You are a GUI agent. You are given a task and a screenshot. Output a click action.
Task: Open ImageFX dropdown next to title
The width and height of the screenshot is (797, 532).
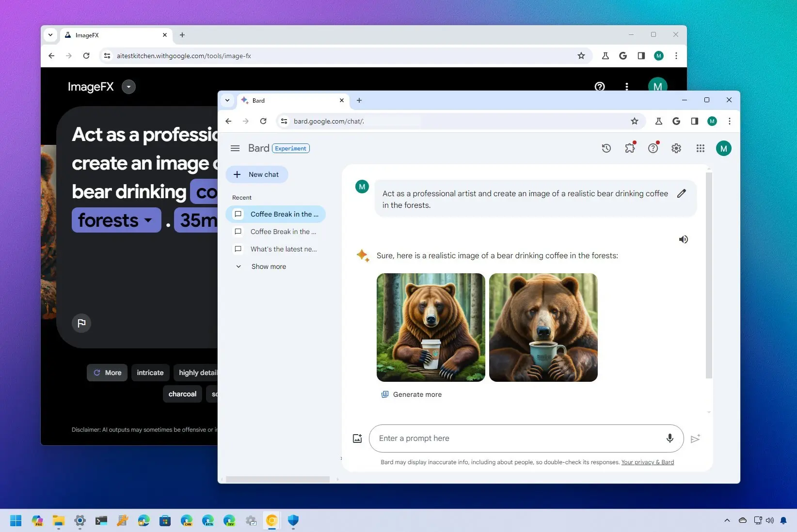coord(128,87)
